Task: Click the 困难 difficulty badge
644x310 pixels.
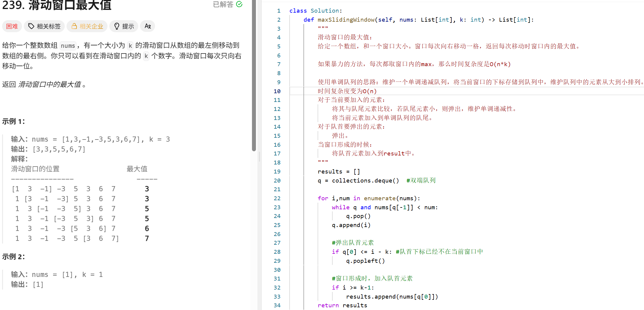Action: [12, 26]
